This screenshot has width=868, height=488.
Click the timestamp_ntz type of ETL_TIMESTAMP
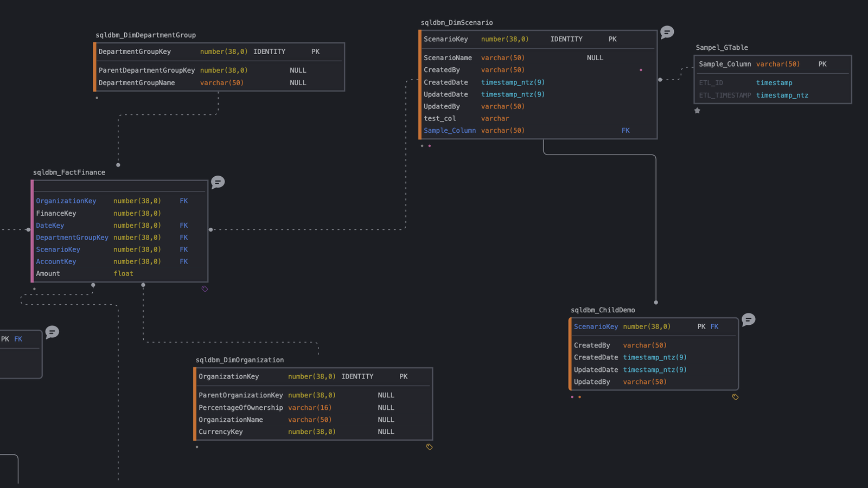click(x=782, y=95)
